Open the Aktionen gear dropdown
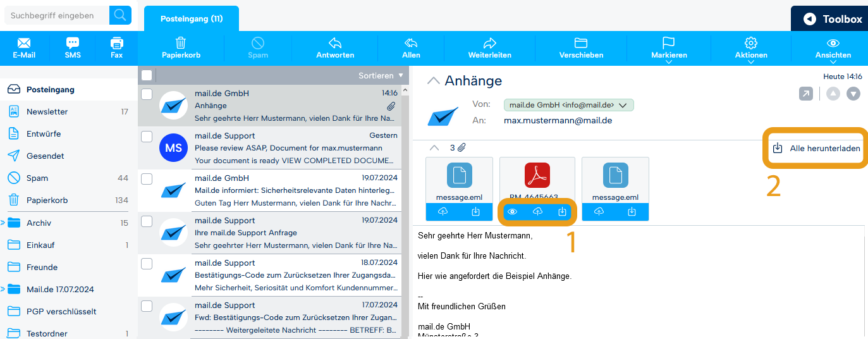The width and height of the screenshot is (868, 339). click(751, 49)
